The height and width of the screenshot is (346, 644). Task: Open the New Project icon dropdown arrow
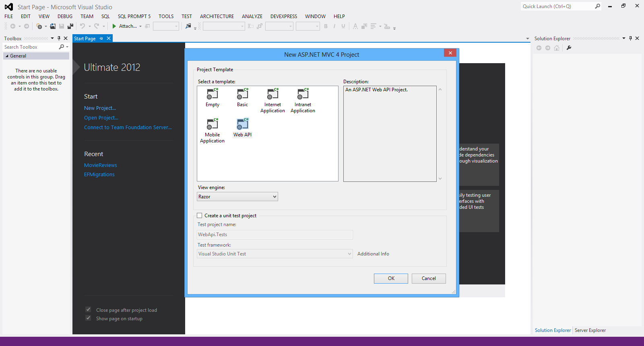click(x=45, y=27)
